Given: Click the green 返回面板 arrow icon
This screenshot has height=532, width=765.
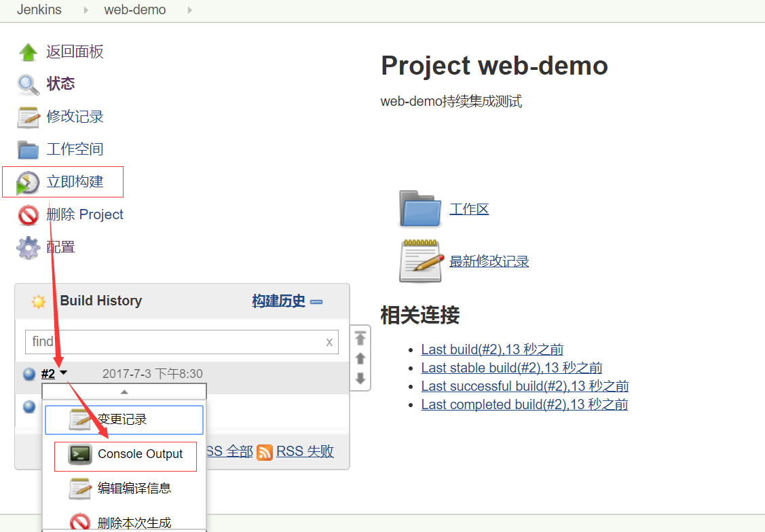Looking at the screenshot, I should coord(29,51).
